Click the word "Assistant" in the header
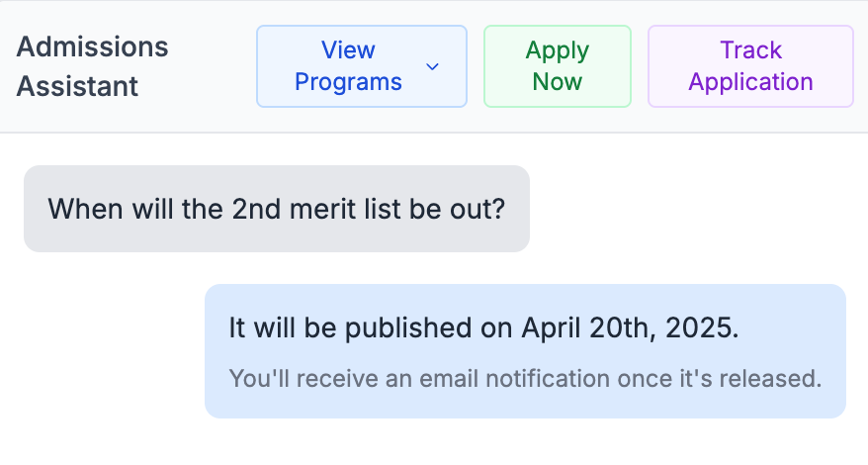The width and height of the screenshot is (868, 465). tap(77, 86)
